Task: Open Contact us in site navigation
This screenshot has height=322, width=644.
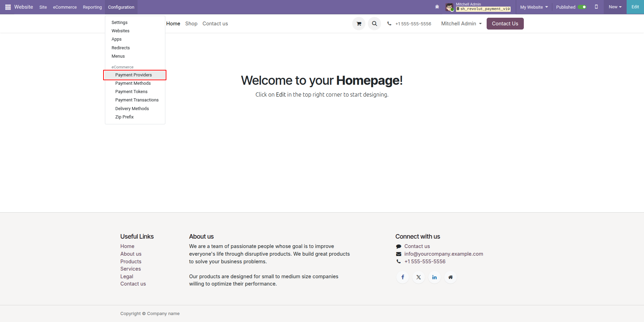Action: (x=215, y=24)
